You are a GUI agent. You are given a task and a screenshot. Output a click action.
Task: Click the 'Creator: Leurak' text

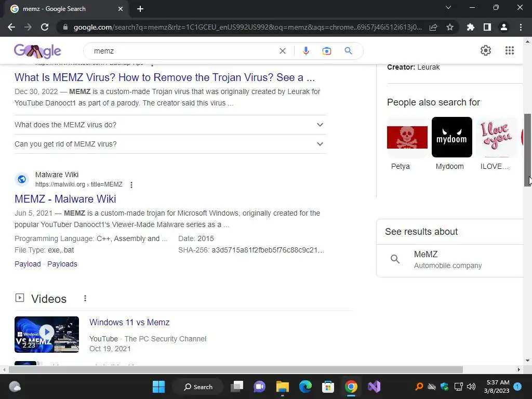pos(413,67)
